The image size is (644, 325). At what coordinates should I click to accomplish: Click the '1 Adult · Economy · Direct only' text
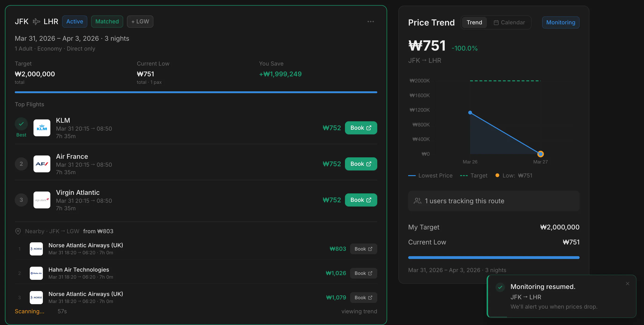(55, 48)
